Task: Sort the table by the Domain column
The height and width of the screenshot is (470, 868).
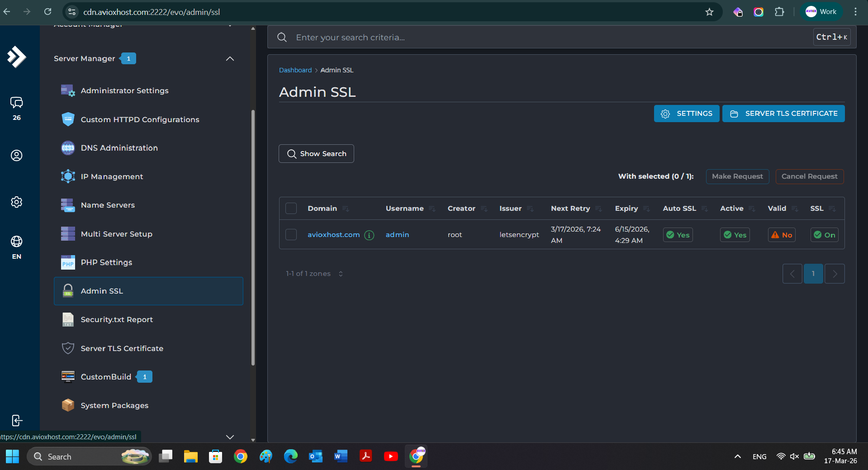Action: [322, 209]
